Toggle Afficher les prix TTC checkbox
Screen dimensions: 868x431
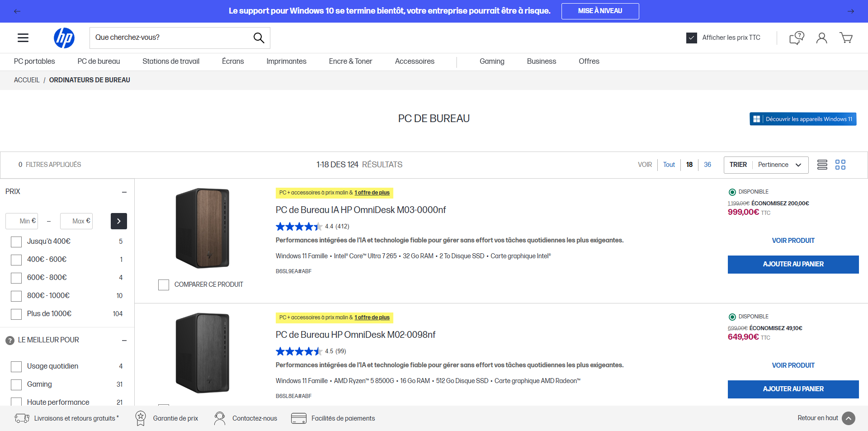click(x=691, y=38)
